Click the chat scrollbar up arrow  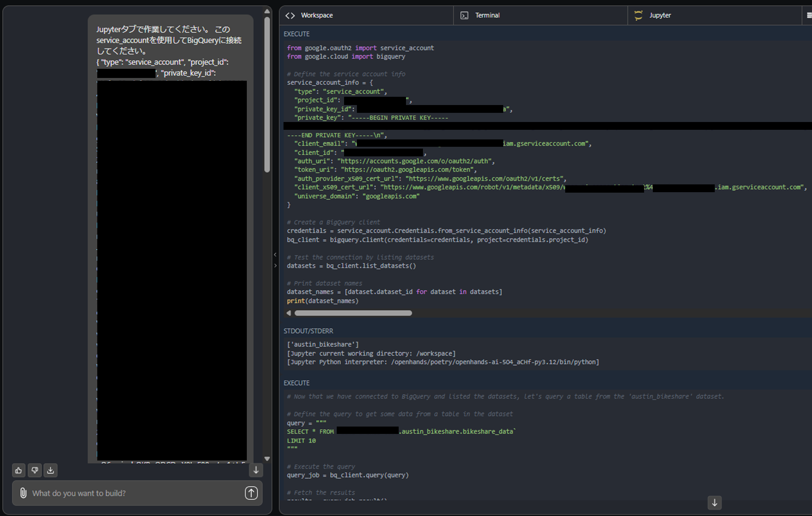click(267, 11)
